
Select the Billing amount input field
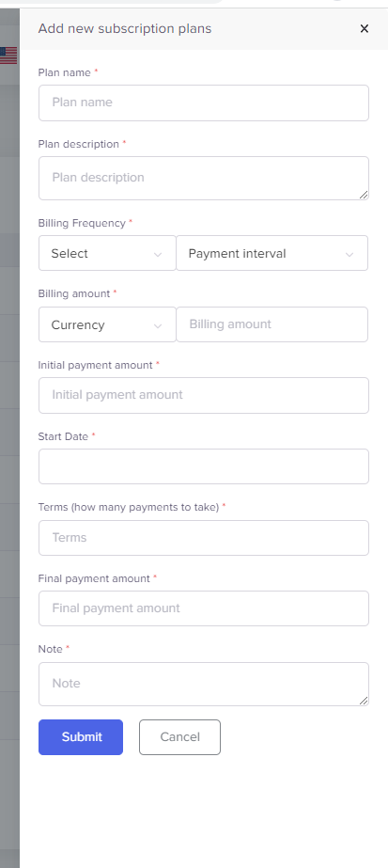pyautogui.click(x=272, y=324)
